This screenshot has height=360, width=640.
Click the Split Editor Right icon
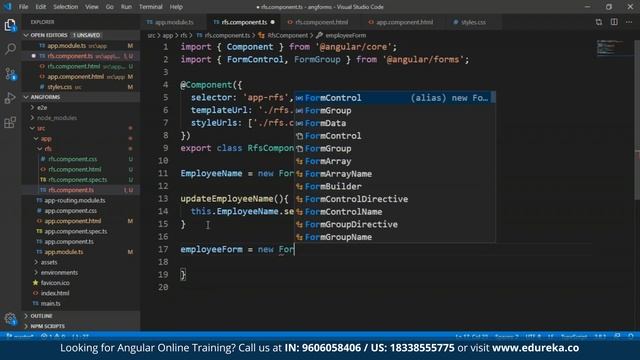click(x=614, y=22)
